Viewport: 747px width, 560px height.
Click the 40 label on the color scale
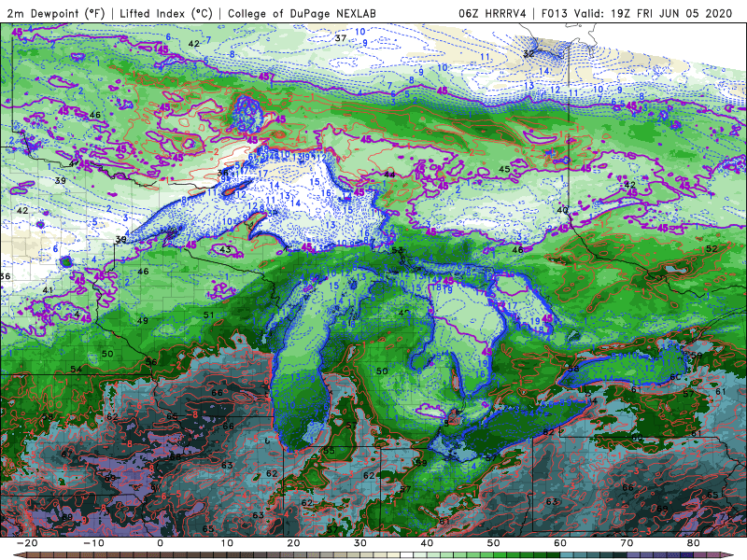(427, 543)
